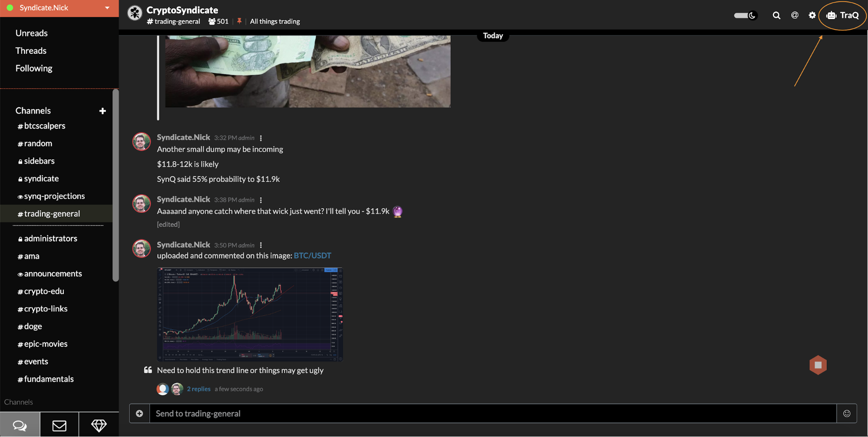Open settings gear icon in header
The image size is (868, 437).
click(812, 15)
